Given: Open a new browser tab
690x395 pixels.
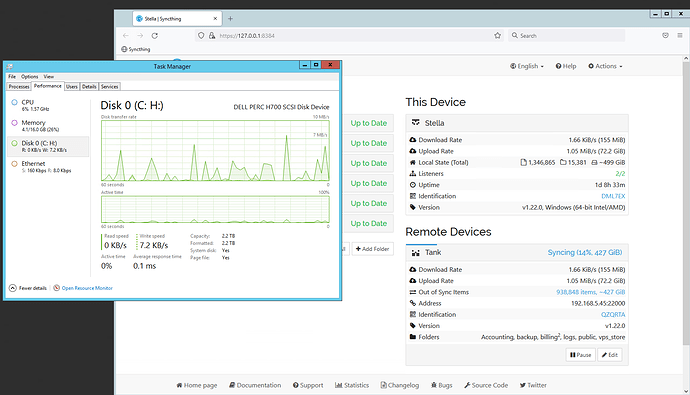Looking at the screenshot, I should click(x=230, y=18).
